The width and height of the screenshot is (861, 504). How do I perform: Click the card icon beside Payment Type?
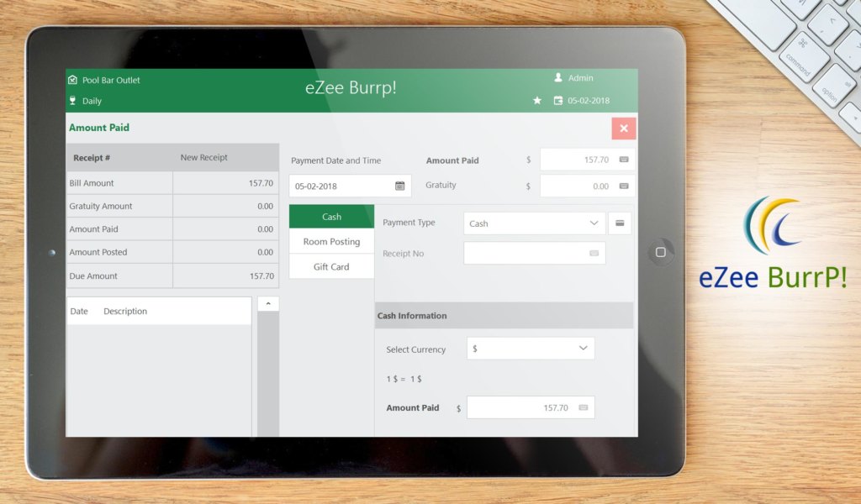point(620,223)
